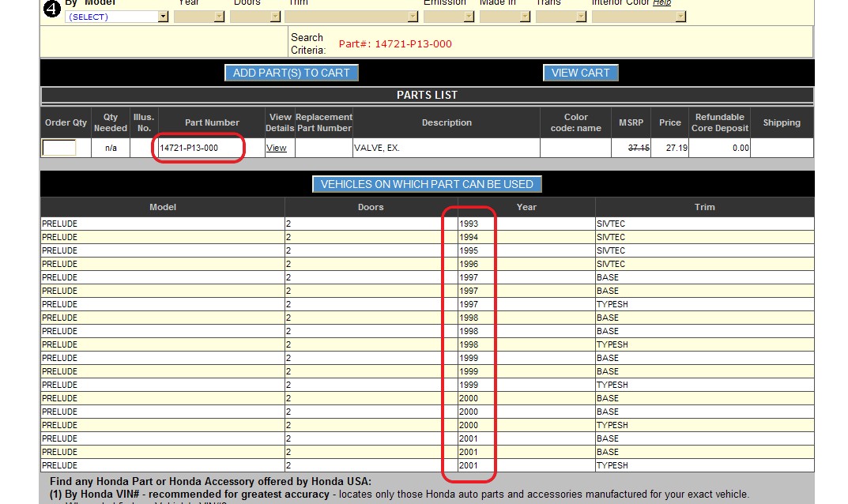Open the By Model (SELECT) dropdown
Screen dimensions: 848x504
(117, 17)
